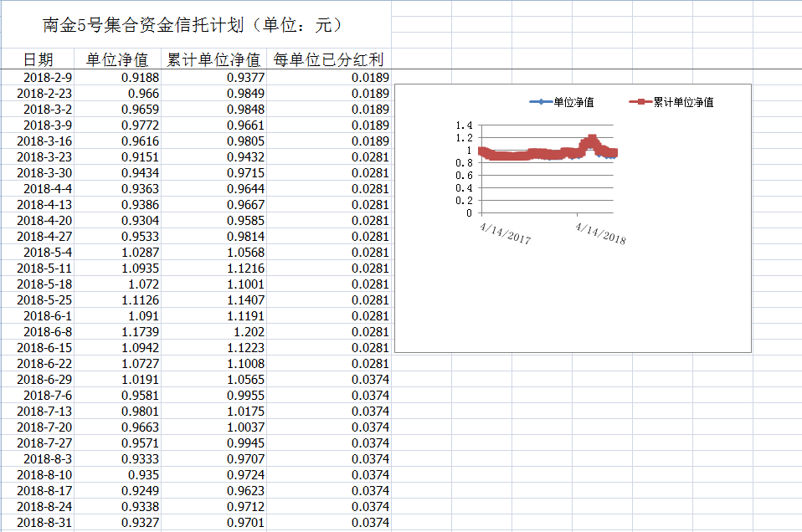Select cell with value 1.0942

click(x=118, y=347)
